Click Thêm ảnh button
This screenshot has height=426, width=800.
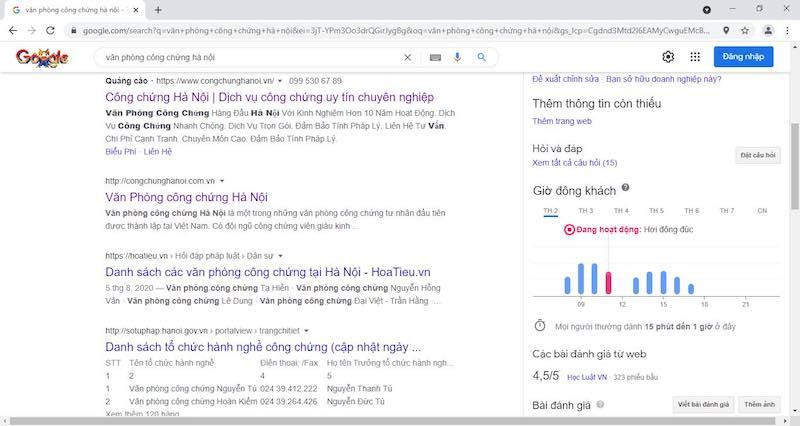tap(759, 405)
